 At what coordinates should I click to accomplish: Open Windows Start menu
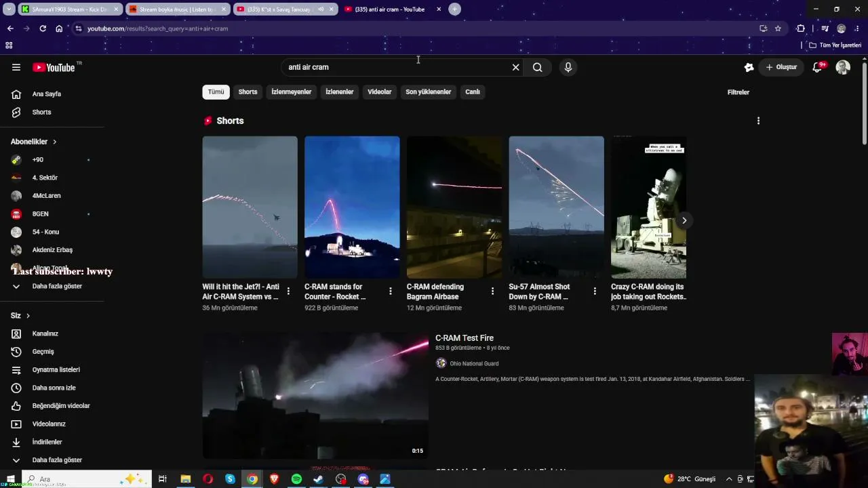(10, 479)
